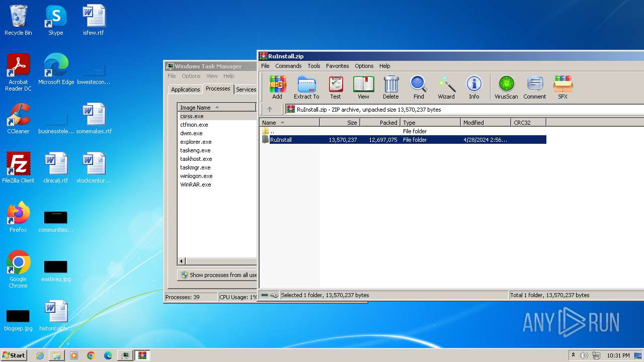Go up one folder level arrow

[x=270, y=109]
